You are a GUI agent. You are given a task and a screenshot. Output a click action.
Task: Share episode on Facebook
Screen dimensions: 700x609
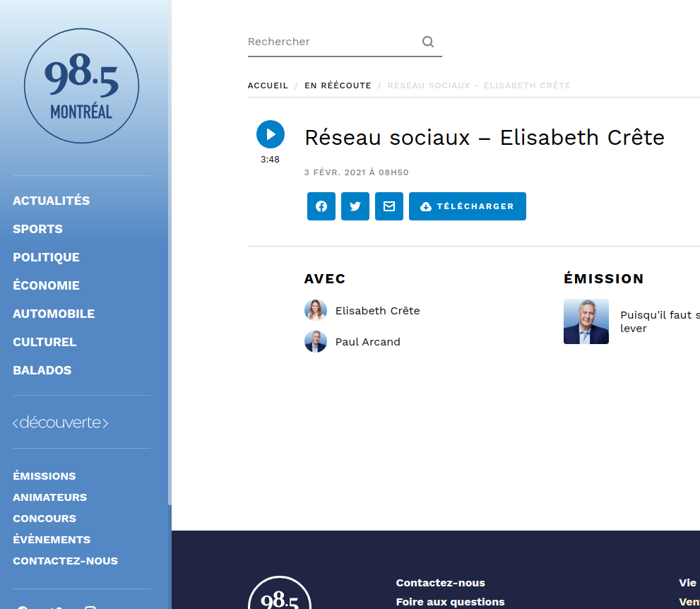[x=321, y=206]
